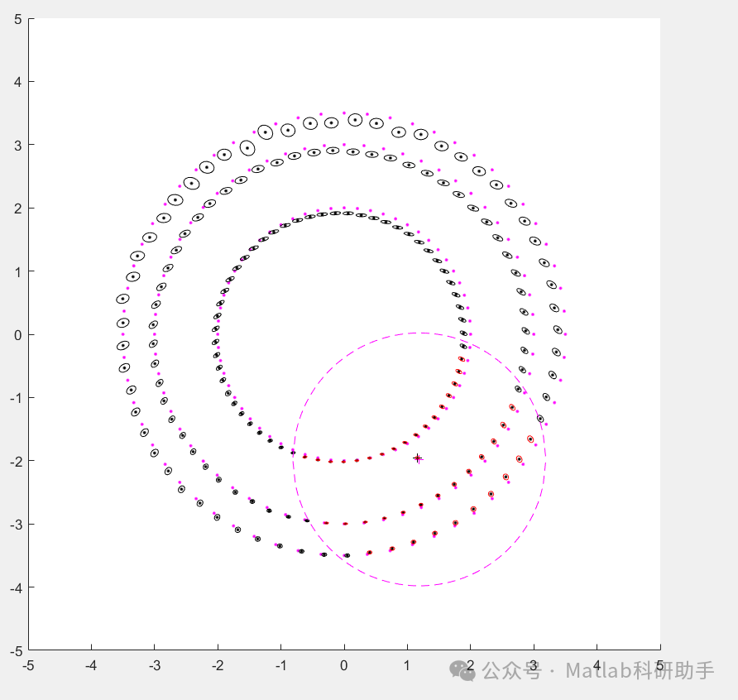Click the y-axis tick label 4
Viewport: 738px width, 700px height.
[x=18, y=82]
